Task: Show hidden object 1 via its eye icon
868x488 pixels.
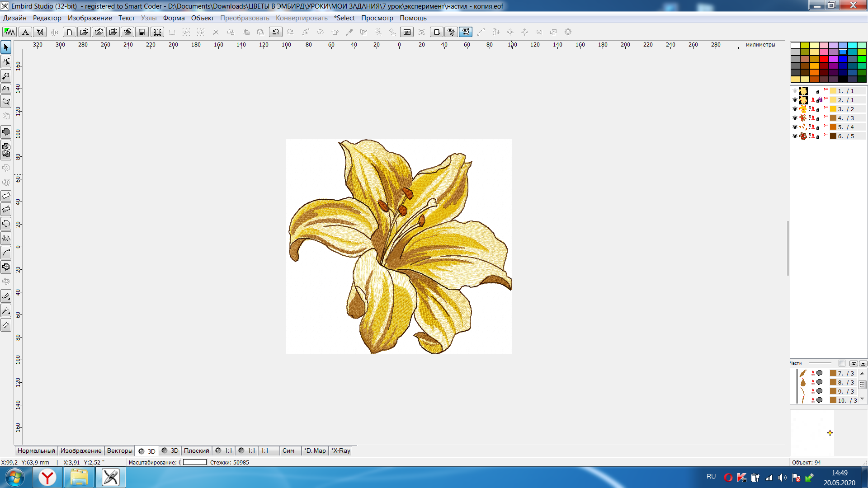Action: tap(795, 91)
